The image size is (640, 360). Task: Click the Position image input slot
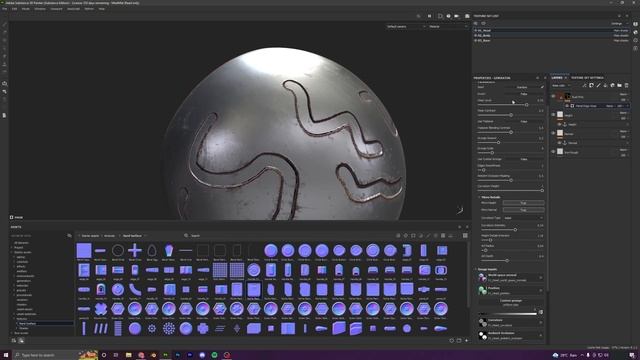pos(510,290)
